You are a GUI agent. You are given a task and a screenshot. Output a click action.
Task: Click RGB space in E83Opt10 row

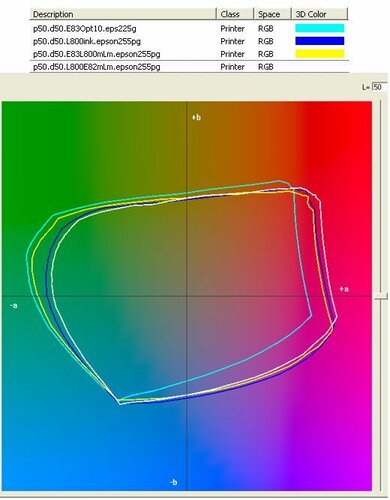[266, 29]
